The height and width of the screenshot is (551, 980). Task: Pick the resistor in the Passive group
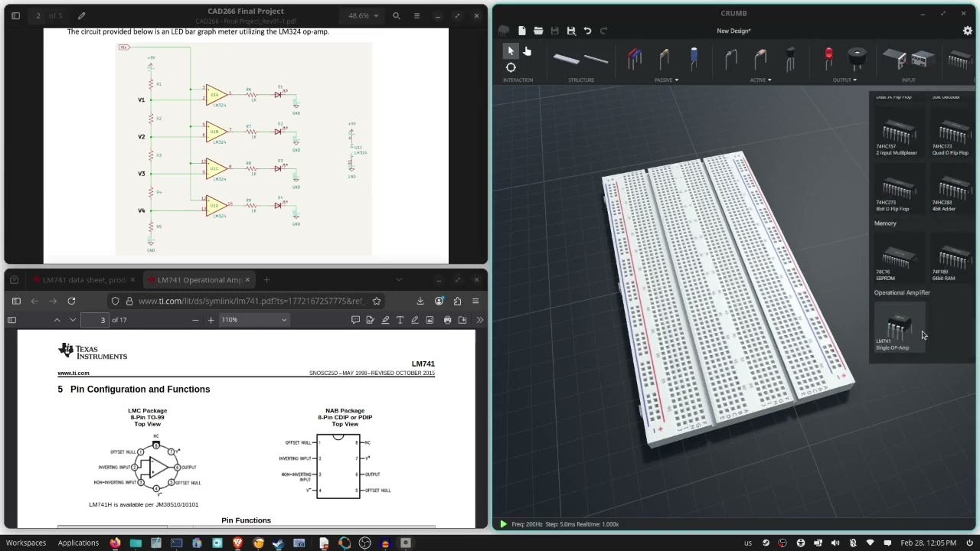(x=665, y=58)
